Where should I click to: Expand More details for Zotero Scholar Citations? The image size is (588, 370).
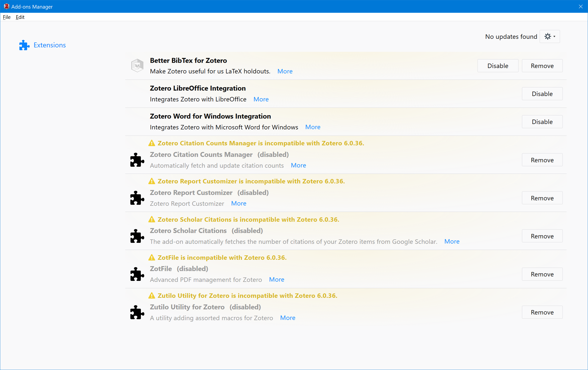pyautogui.click(x=452, y=242)
